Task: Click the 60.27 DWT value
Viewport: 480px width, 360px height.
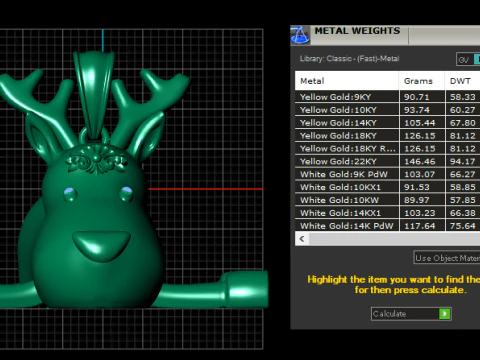Action: point(463,110)
